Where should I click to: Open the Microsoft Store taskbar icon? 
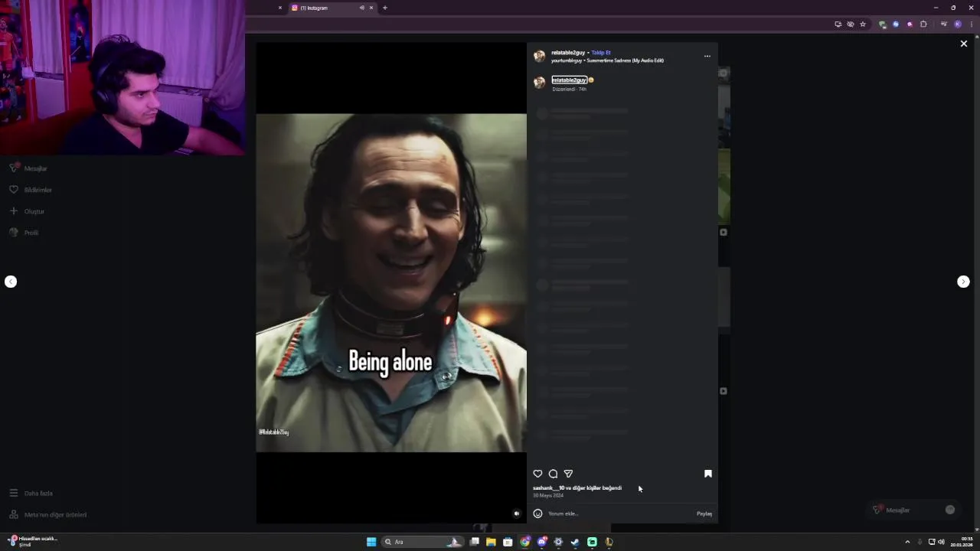508,542
